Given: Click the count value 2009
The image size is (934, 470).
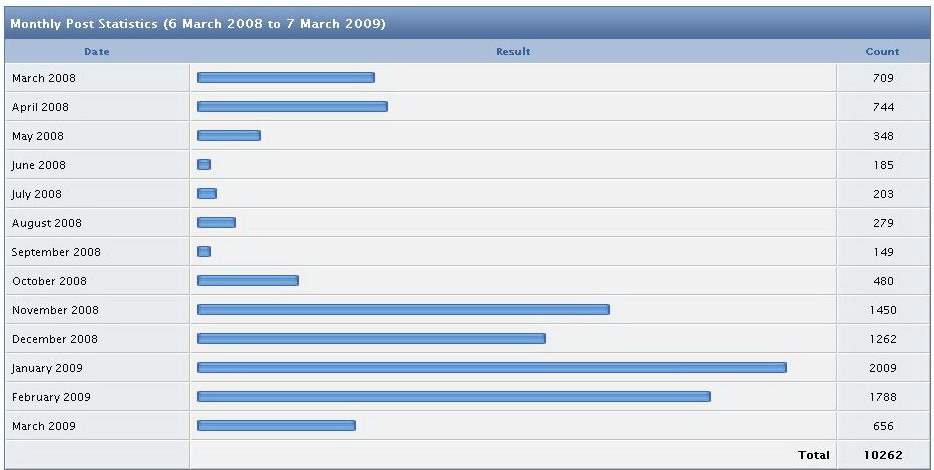Looking at the screenshot, I should (x=883, y=368).
